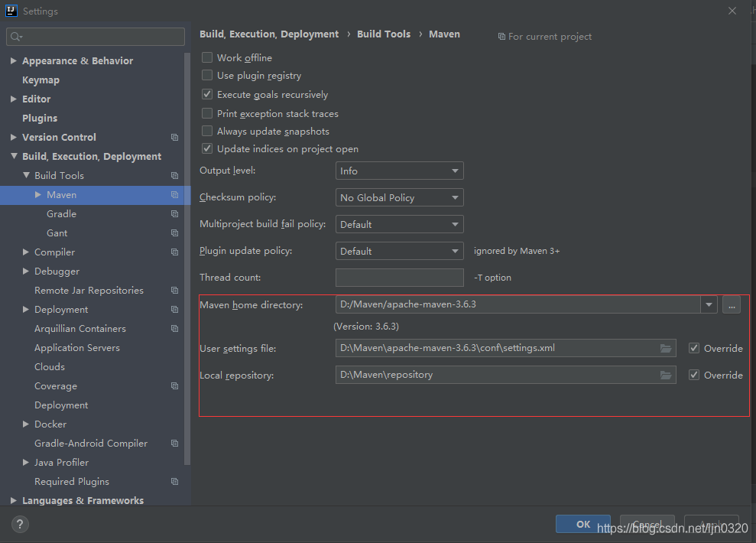Click folder icon in Local repository field
The width and height of the screenshot is (756, 543).
tap(666, 376)
